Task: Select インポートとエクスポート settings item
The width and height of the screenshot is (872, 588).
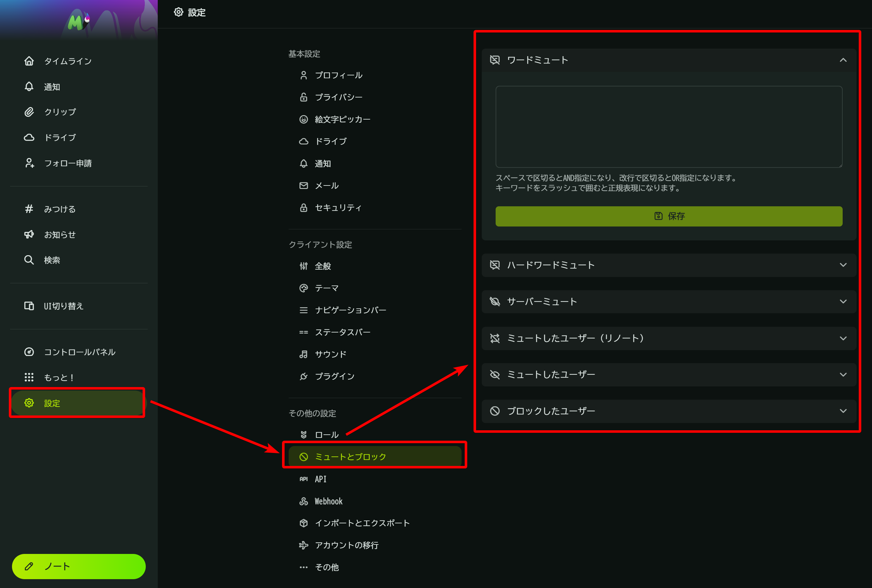Action: pos(362,523)
